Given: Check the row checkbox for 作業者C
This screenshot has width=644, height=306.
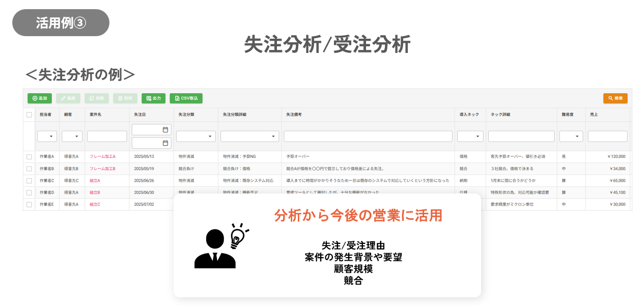Looking at the screenshot, I should [x=29, y=181].
